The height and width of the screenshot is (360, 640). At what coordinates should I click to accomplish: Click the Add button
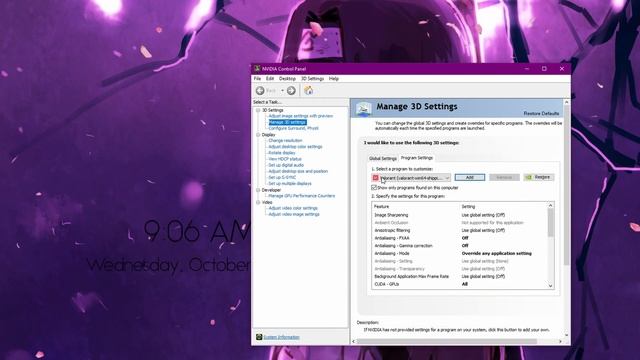click(x=470, y=178)
